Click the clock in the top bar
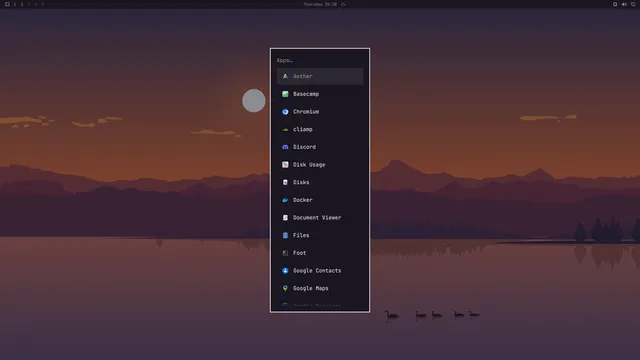The width and height of the screenshot is (640, 360). 320,4
